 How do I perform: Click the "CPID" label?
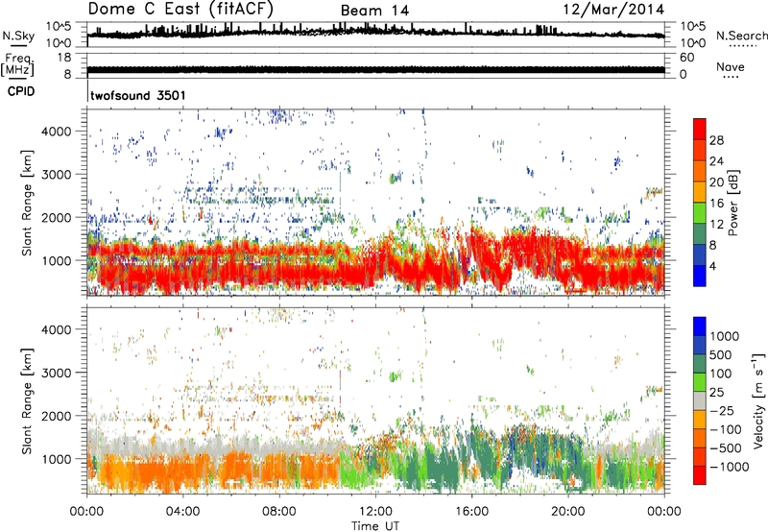point(21,91)
